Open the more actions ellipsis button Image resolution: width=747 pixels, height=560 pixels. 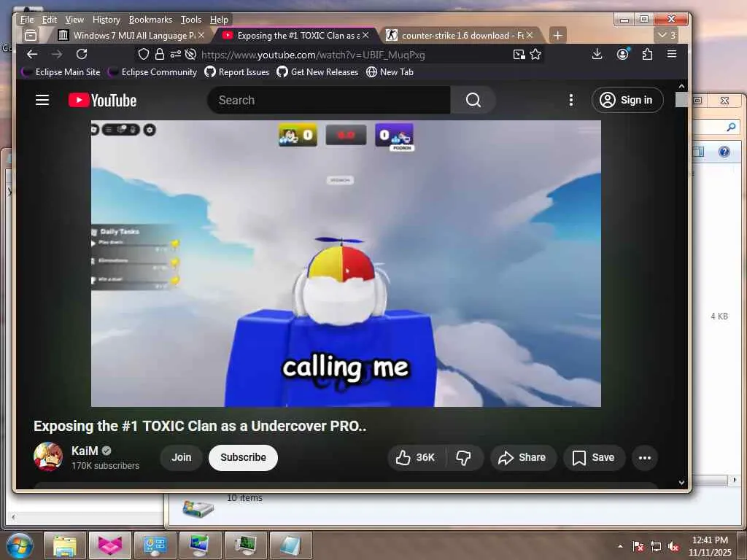click(x=645, y=458)
